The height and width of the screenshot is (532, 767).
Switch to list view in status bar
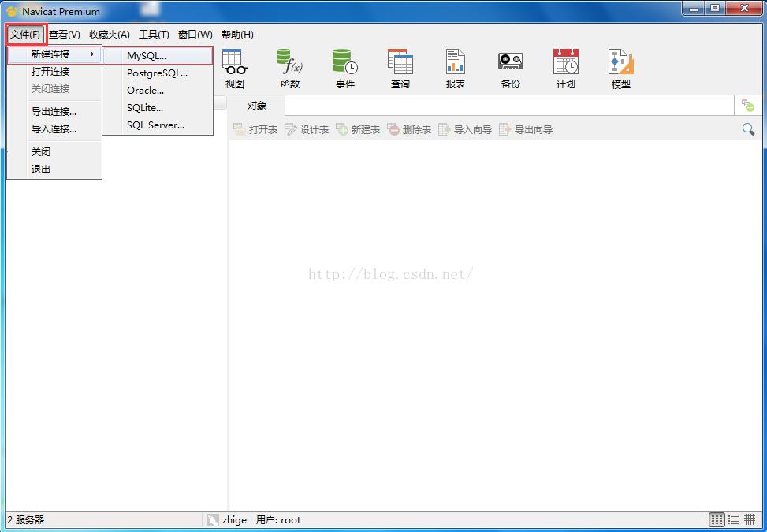click(733, 519)
